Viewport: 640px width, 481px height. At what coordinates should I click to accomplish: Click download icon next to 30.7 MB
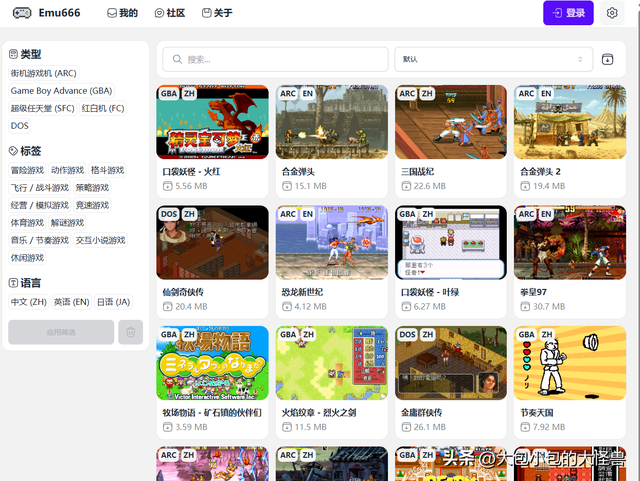(525, 307)
